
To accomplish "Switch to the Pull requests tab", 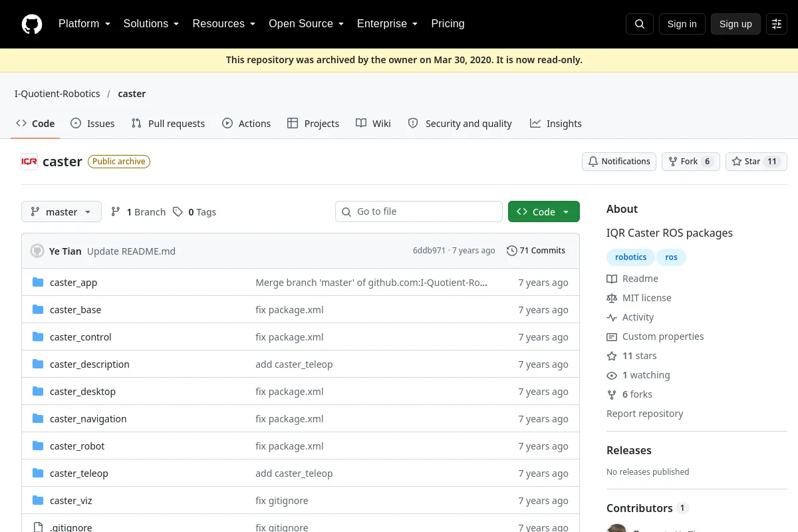I will 168,124.
